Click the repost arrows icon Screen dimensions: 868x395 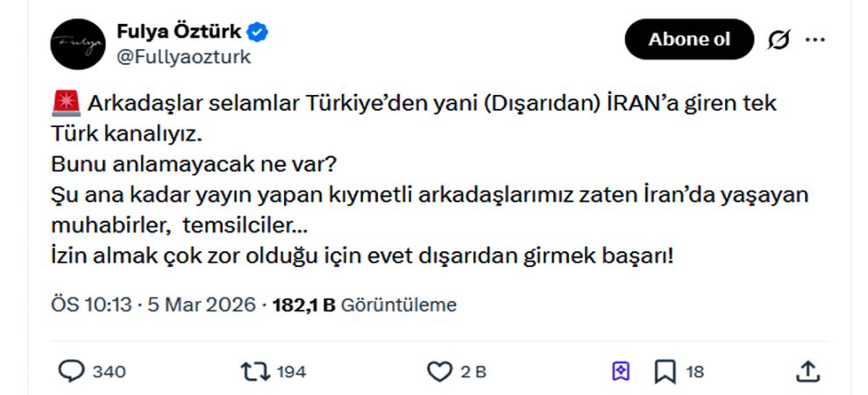pyautogui.click(x=256, y=371)
